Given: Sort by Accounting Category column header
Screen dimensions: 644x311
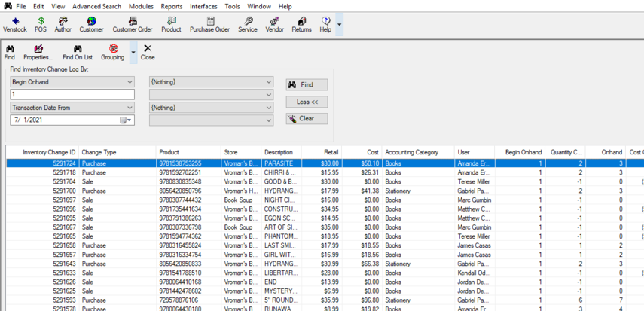Looking at the screenshot, I should pos(418,152).
